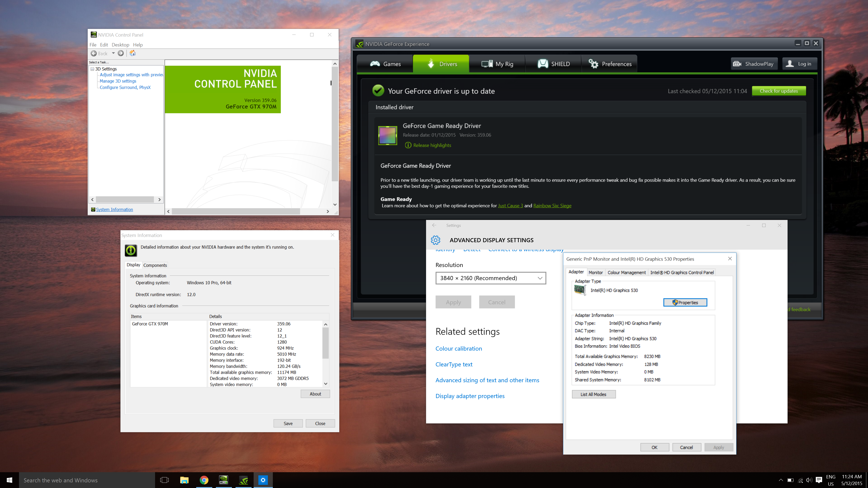The height and width of the screenshot is (488, 868).
Task: Open Display adapter properties link
Action: click(x=470, y=396)
